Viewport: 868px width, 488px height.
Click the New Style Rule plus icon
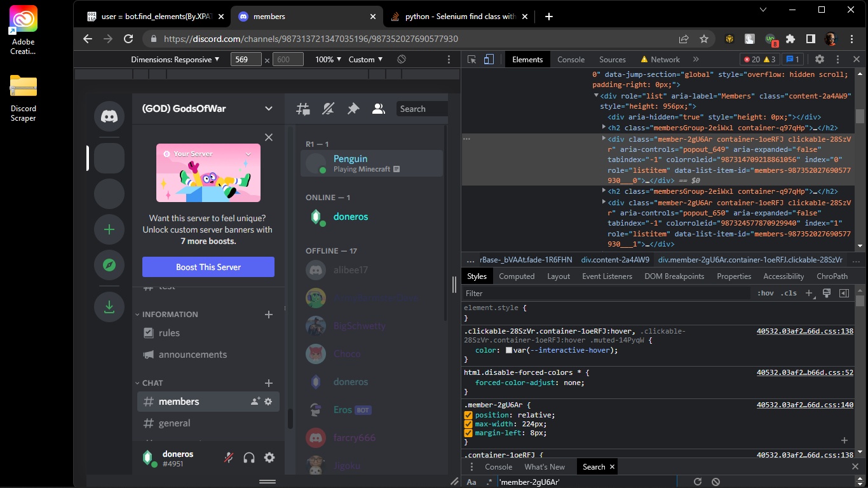tap(810, 293)
